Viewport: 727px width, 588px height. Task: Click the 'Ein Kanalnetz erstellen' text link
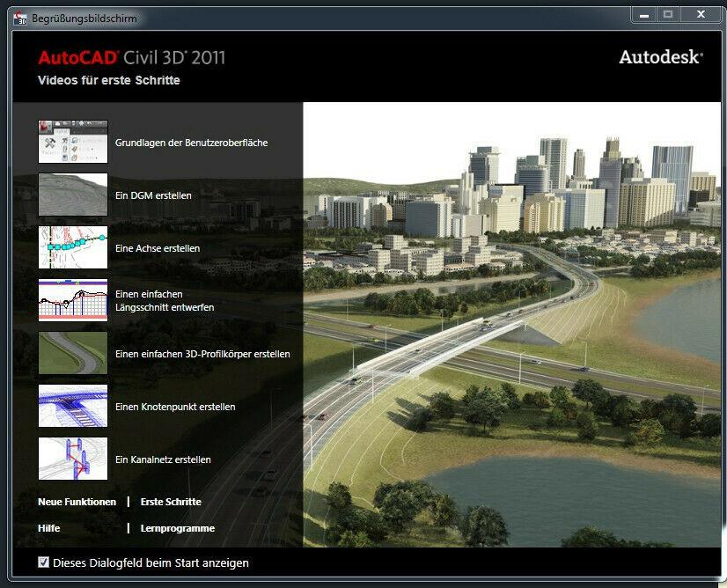point(163,460)
